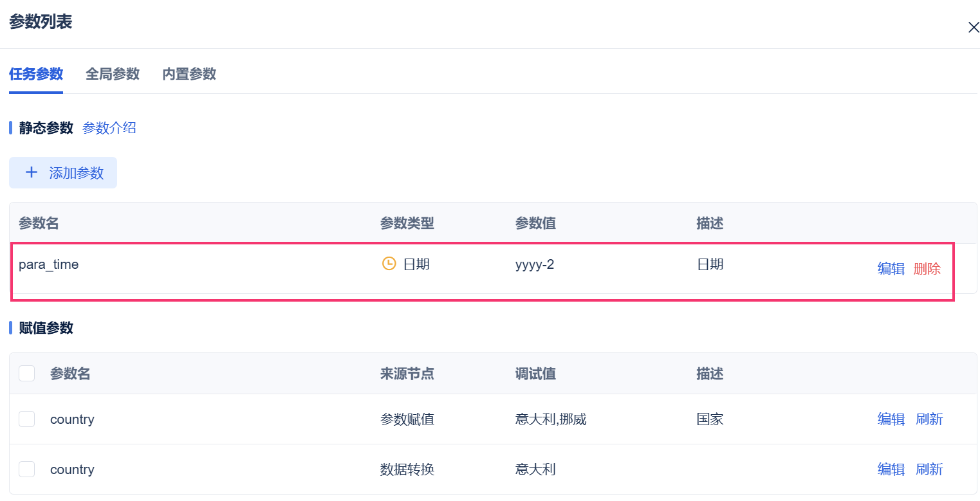Screen dimensions: 980x501
Task: Select the 任务参数 tab
Action: click(x=36, y=74)
